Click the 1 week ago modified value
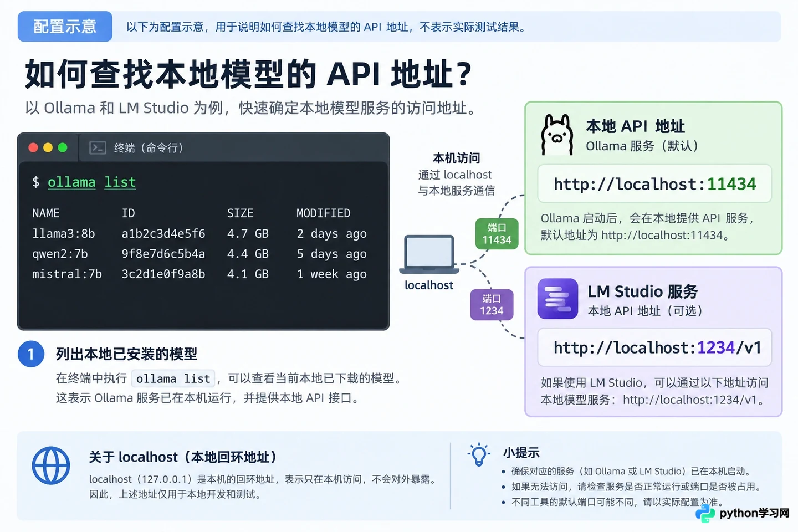 (x=331, y=274)
